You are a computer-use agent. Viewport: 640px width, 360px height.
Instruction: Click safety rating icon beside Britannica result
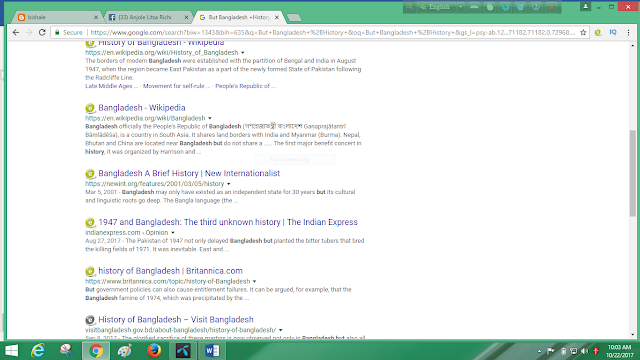click(90, 271)
